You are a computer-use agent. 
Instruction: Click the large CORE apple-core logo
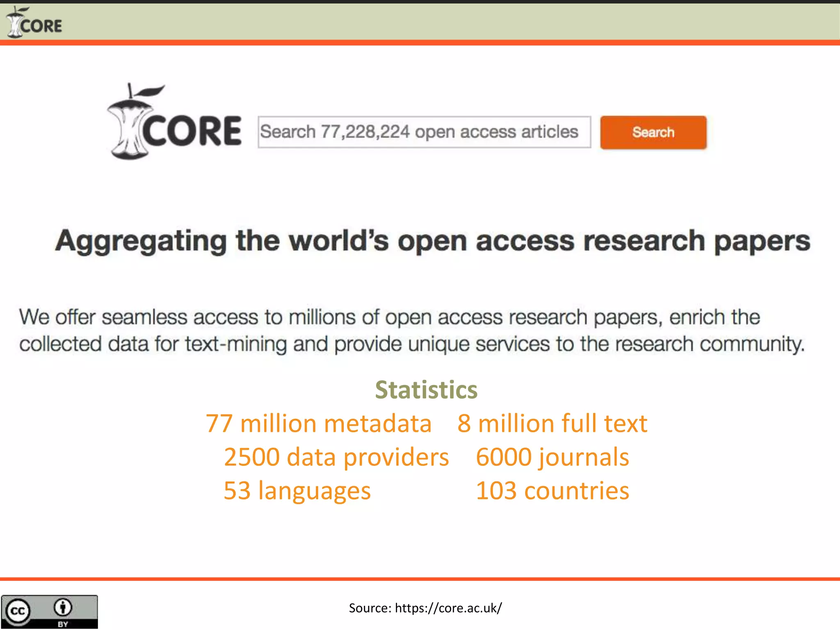pos(174,122)
